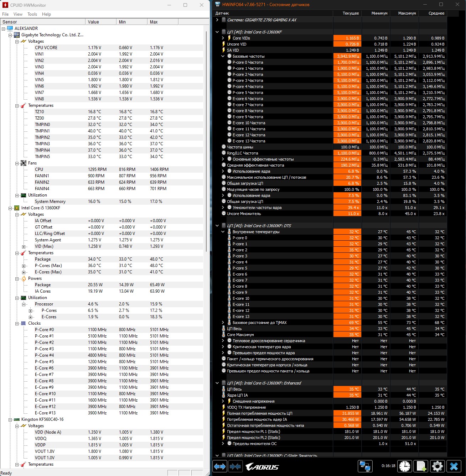Click the 0:16:18 elapsed timer in HWiNFO

click(x=388, y=466)
